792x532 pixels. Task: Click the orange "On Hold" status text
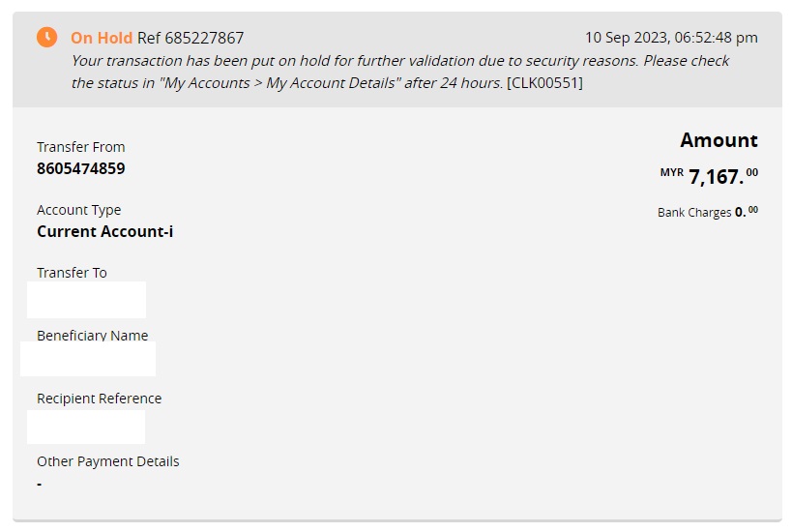102,38
